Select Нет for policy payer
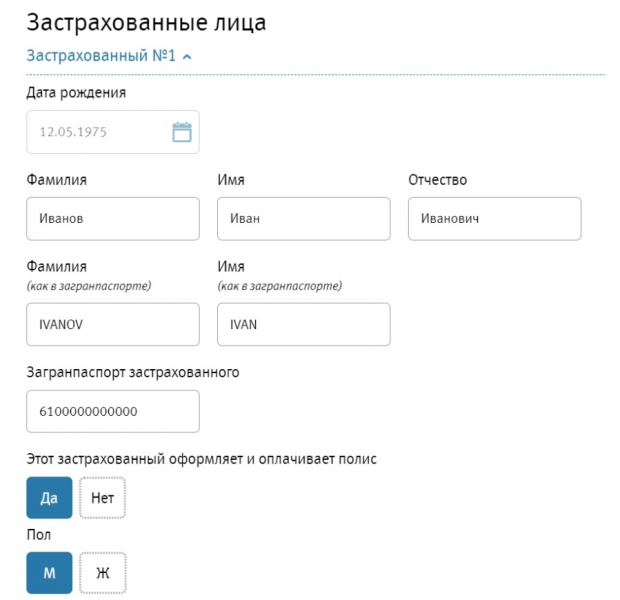 click(102, 497)
